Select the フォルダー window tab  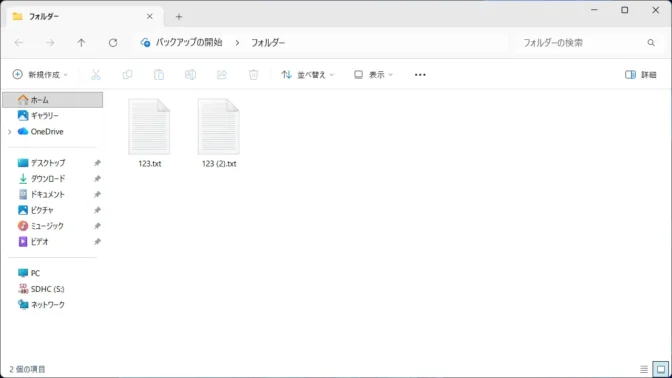(84, 16)
